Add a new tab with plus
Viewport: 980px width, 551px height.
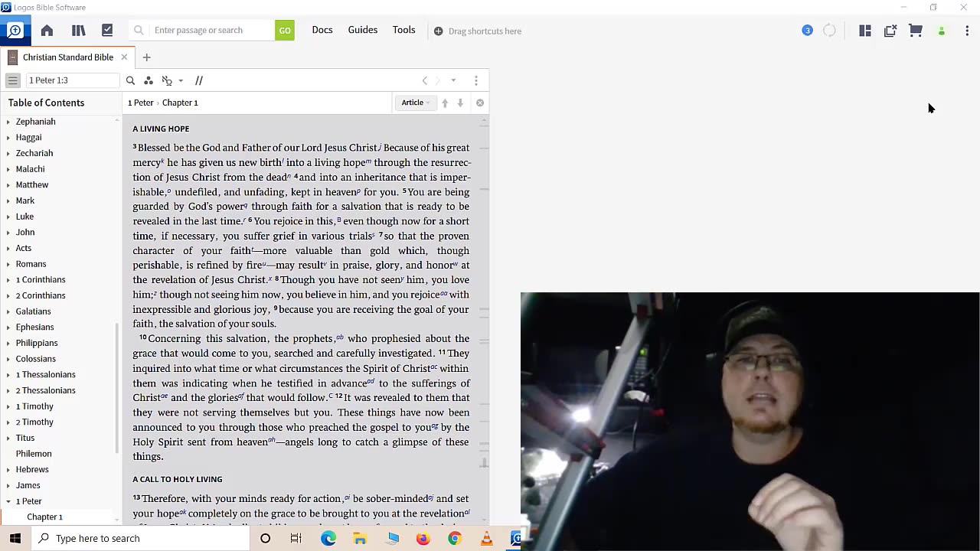(146, 57)
